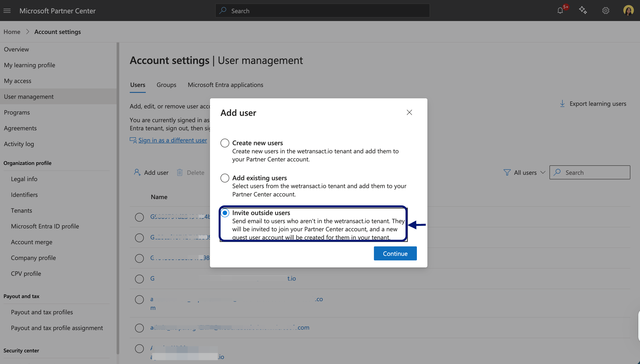Open Tenants under Organization profile

[x=21, y=210]
